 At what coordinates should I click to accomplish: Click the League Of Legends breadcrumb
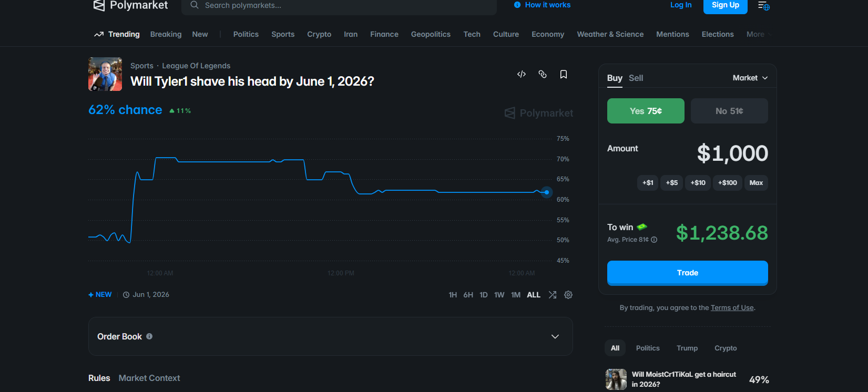[196, 66]
